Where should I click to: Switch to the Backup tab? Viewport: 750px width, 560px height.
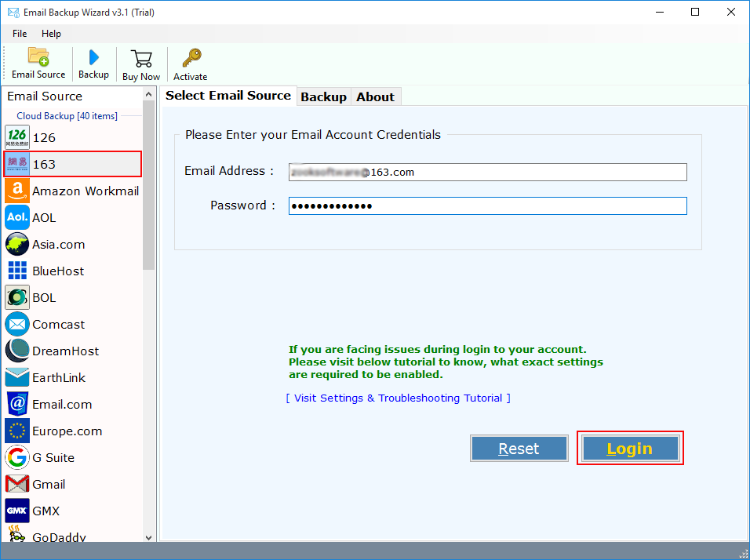coord(324,96)
